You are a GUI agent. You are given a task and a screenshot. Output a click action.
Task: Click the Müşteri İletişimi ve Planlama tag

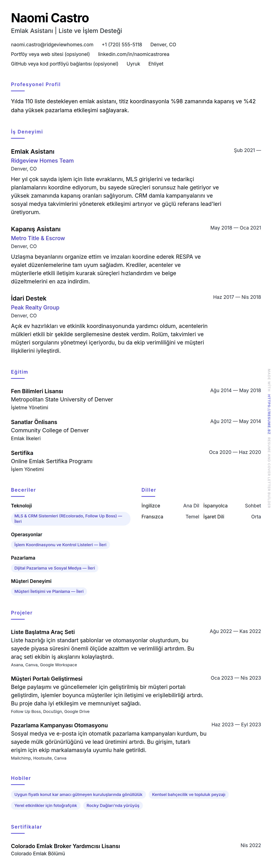[49, 591]
